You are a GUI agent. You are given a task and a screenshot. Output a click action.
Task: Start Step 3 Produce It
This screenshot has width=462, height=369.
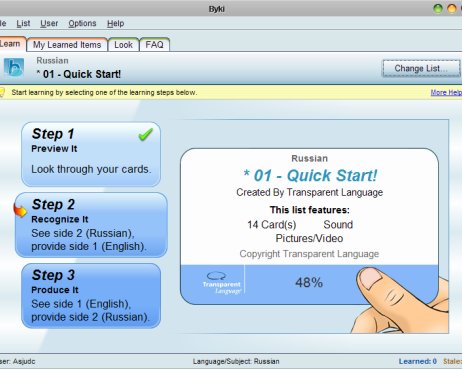[x=91, y=296]
